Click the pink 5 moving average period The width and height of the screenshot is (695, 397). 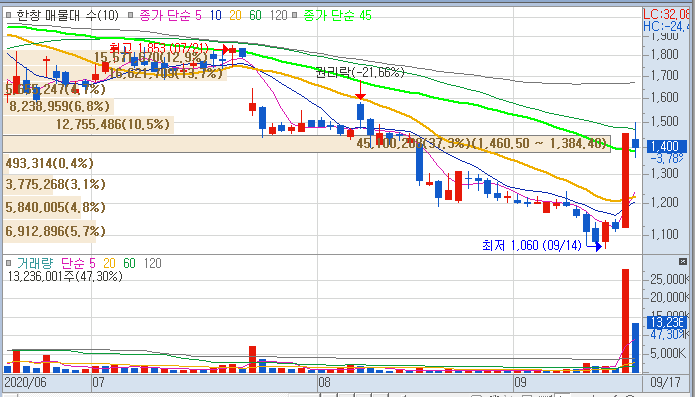pyautogui.click(x=198, y=16)
